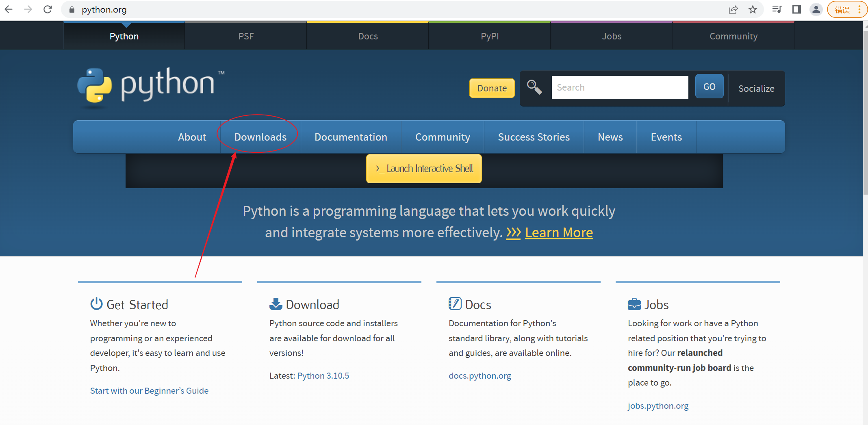Go back to the previous page
The width and height of the screenshot is (868, 425).
(9, 9)
